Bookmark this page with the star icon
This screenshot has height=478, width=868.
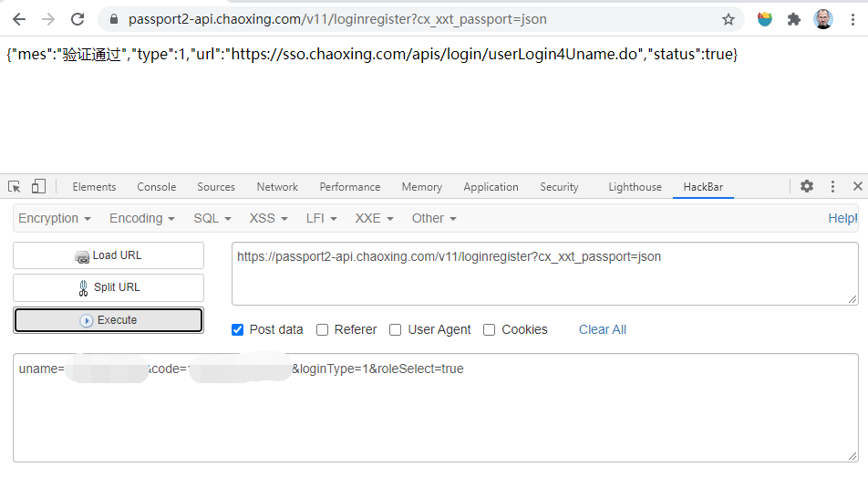[x=728, y=19]
